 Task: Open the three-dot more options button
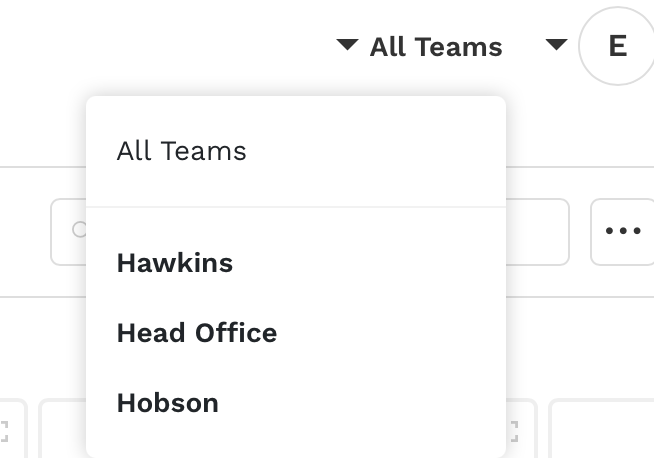click(x=622, y=232)
